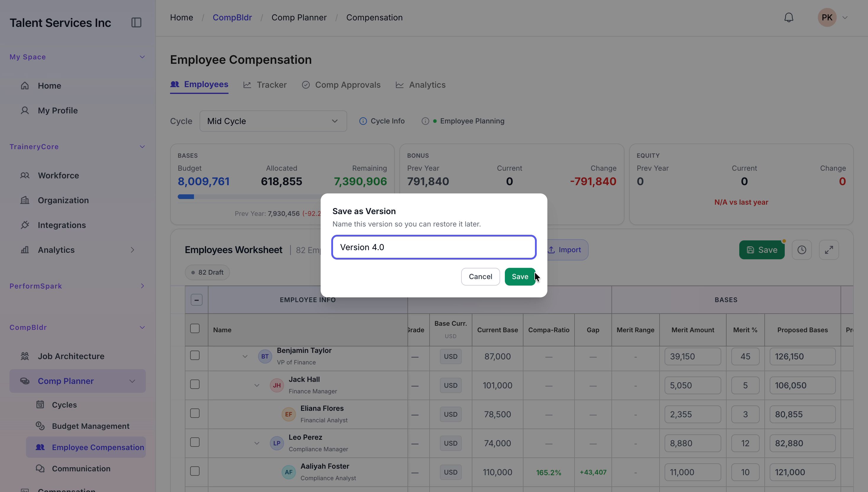Collapse the sidebar panel icon
This screenshot has width=868, height=492.
[x=136, y=23]
